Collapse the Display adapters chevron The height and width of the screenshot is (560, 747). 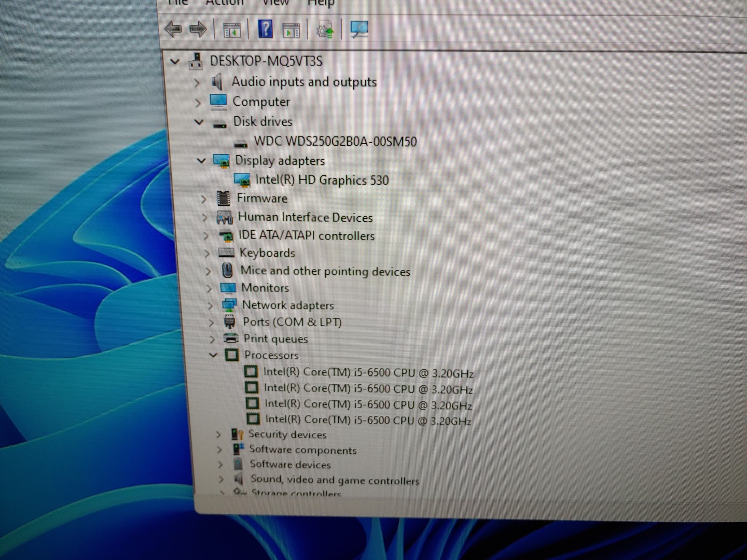pos(201,161)
